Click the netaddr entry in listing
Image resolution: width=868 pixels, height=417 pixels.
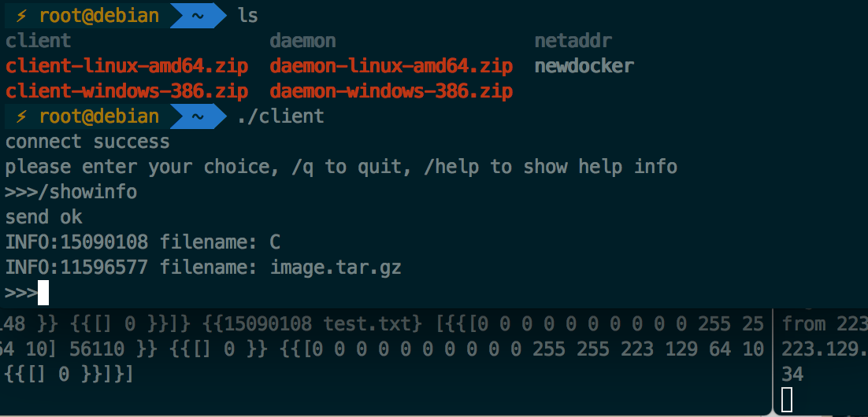point(573,41)
